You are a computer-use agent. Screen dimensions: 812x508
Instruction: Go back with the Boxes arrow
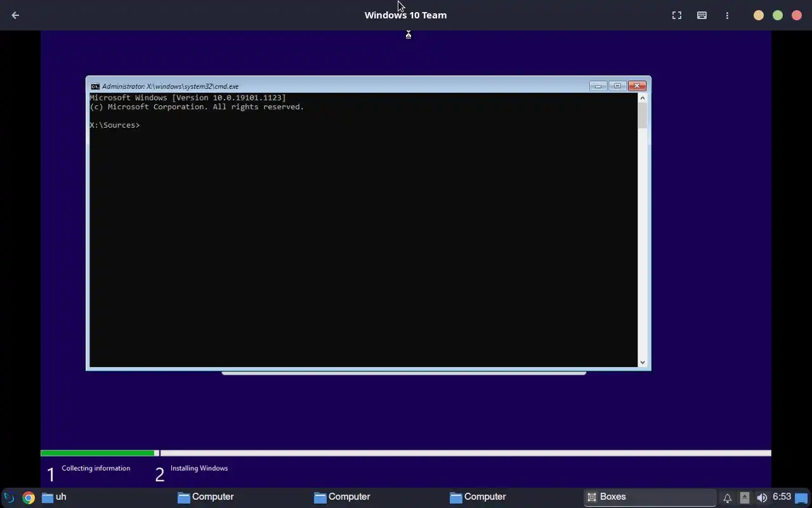(x=15, y=15)
